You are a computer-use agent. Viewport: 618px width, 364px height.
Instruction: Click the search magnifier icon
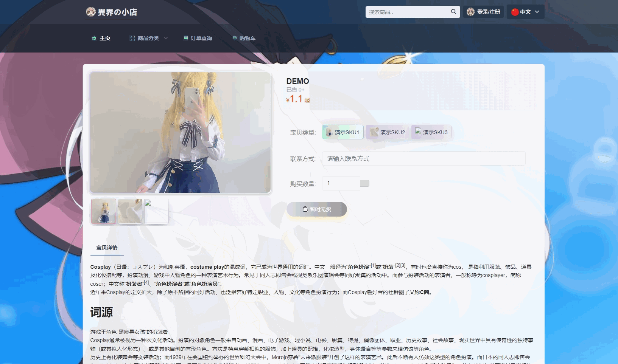(x=453, y=12)
